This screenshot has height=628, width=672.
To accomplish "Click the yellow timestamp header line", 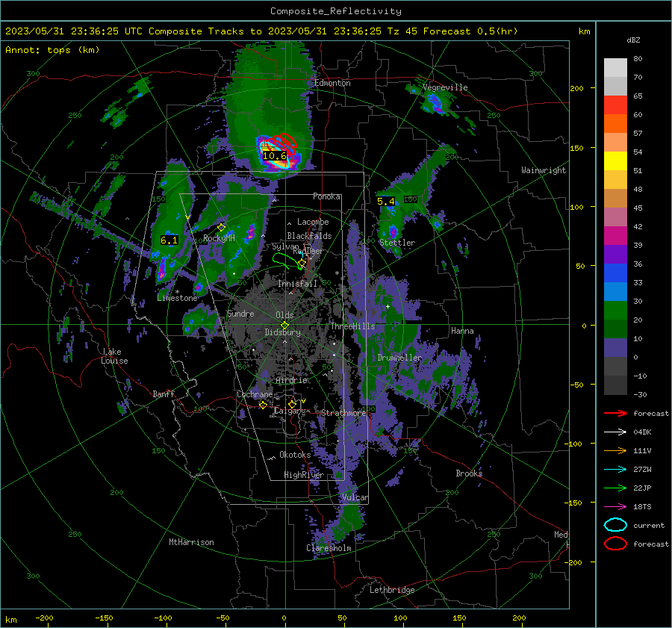I will (x=261, y=31).
